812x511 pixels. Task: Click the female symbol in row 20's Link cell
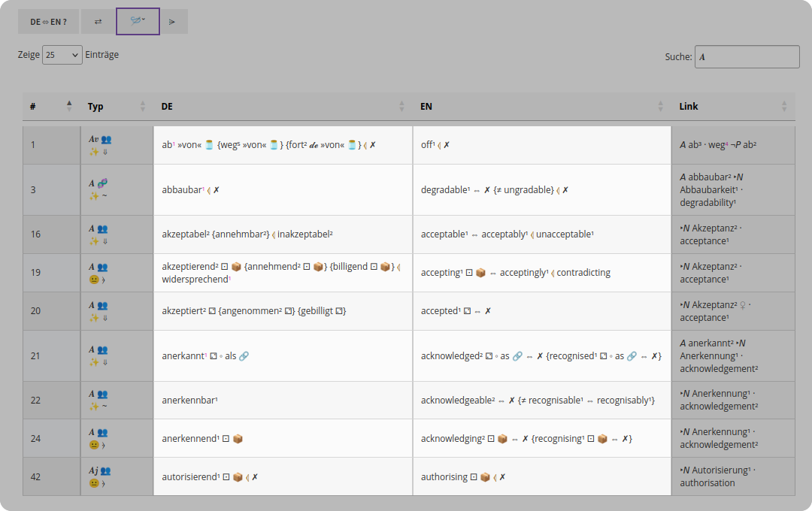tap(743, 305)
